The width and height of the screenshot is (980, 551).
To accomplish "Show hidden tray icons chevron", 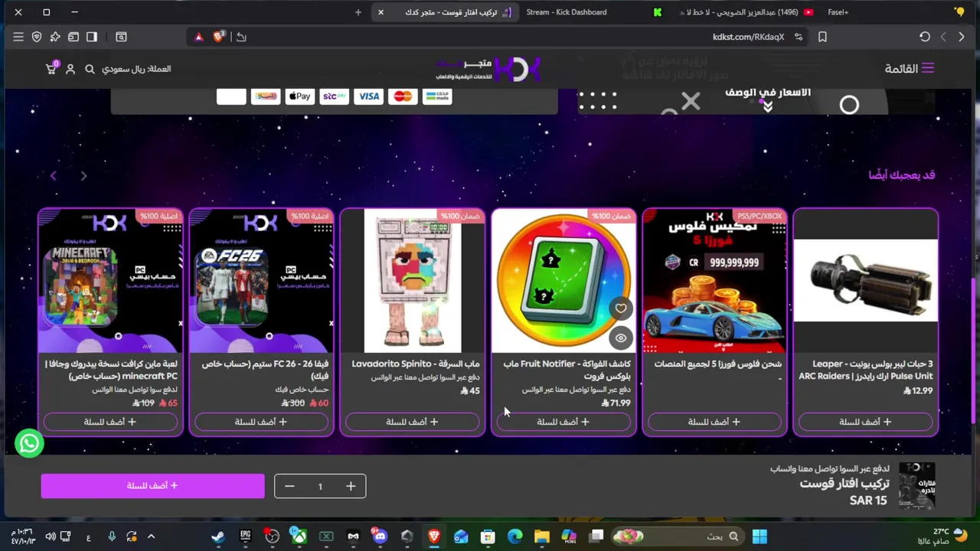I will tap(151, 536).
